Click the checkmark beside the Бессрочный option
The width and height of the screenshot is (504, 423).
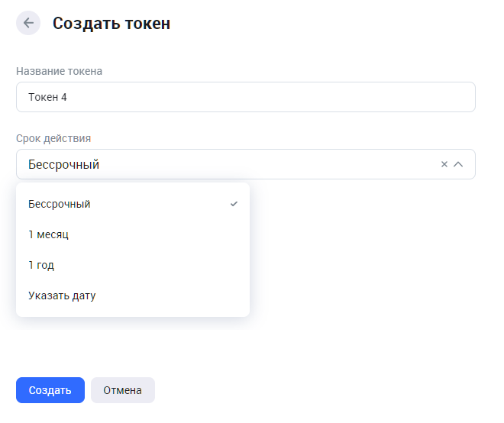(234, 204)
